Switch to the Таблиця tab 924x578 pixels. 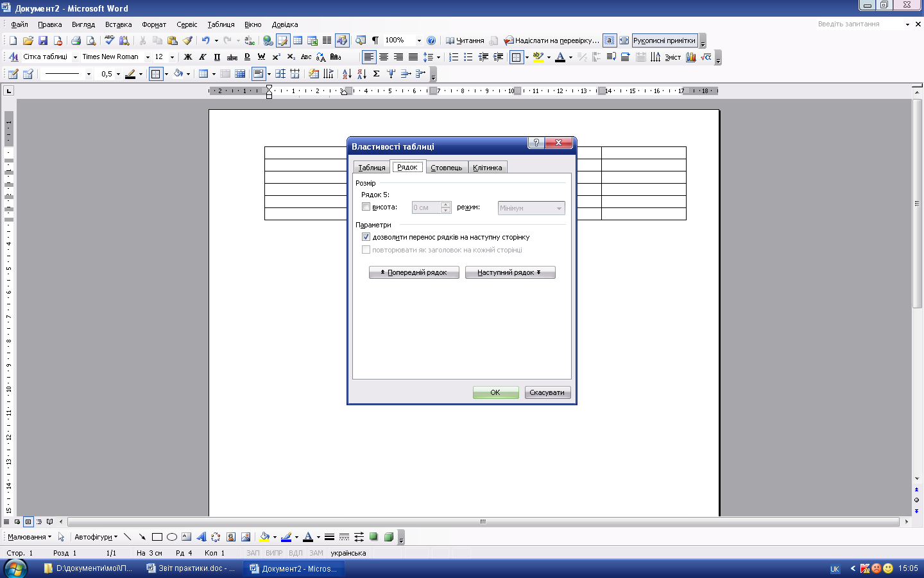coord(372,167)
